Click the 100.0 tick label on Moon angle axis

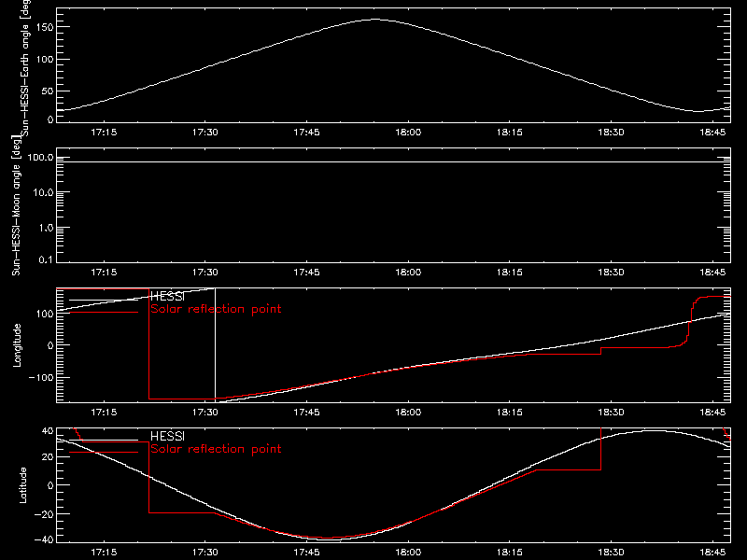pyautogui.click(x=40, y=158)
